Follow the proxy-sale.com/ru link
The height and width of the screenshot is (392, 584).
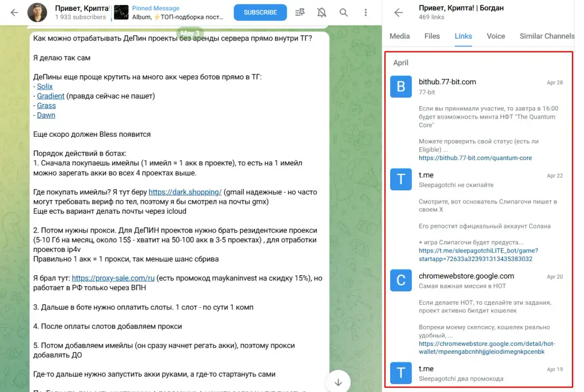pyautogui.click(x=113, y=278)
